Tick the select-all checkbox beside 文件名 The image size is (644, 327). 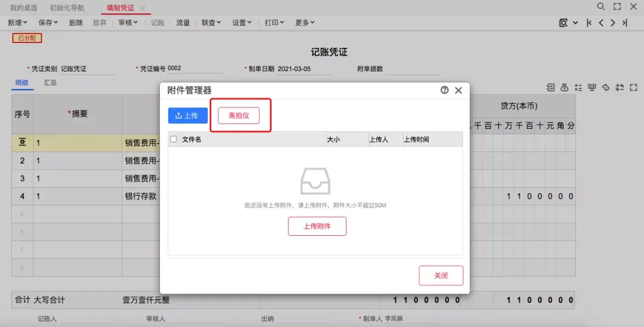[x=174, y=139]
